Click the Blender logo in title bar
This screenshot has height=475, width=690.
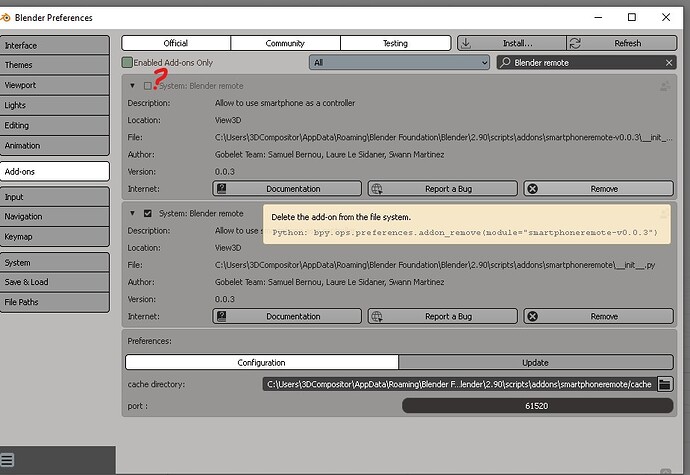coord(5,18)
